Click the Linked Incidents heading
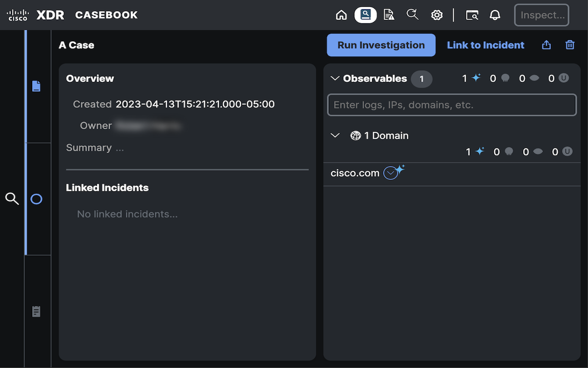Image resolution: width=588 pixels, height=368 pixels. click(x=107, y=188)
